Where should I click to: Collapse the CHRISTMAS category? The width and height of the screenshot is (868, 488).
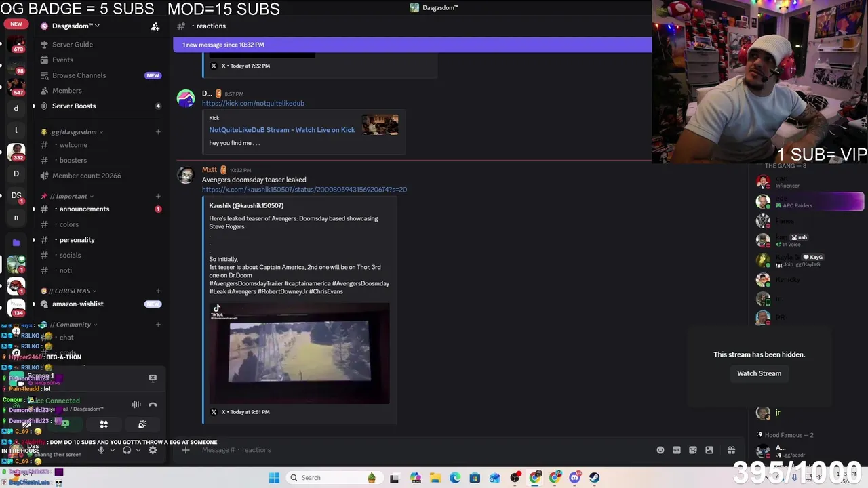point(72,291)
